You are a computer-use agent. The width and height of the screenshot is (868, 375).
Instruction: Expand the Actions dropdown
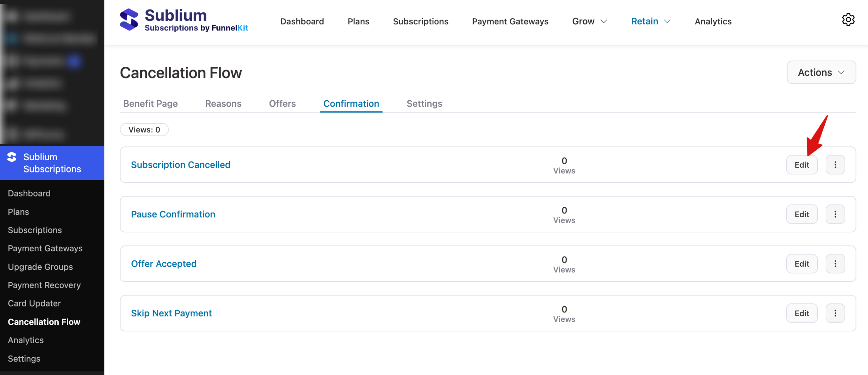(x=821, y=72)
